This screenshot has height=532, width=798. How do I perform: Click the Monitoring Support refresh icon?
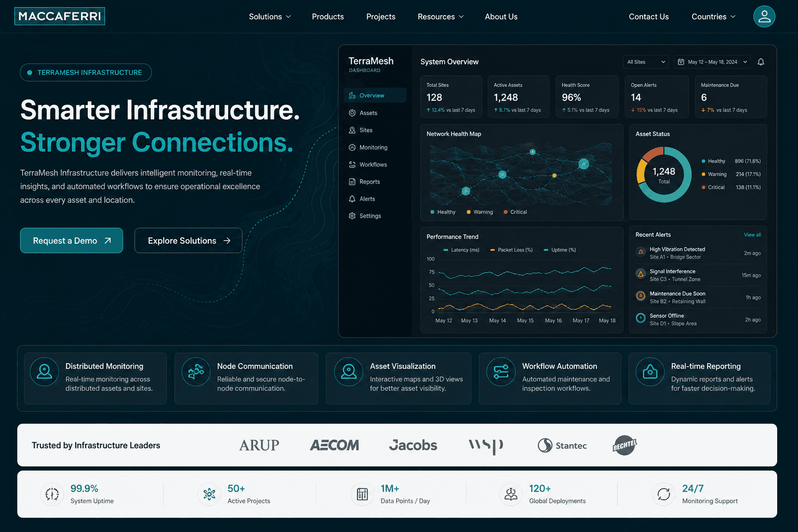coord(663,494)
